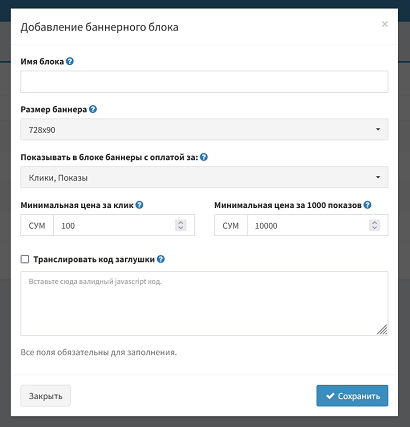410x427 pixels.
Task: Click stepper arrows on click price field
Action: click(x=181, y=225)
